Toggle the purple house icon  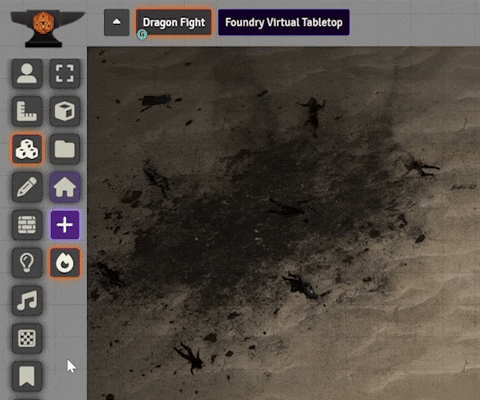coord(65,187)
